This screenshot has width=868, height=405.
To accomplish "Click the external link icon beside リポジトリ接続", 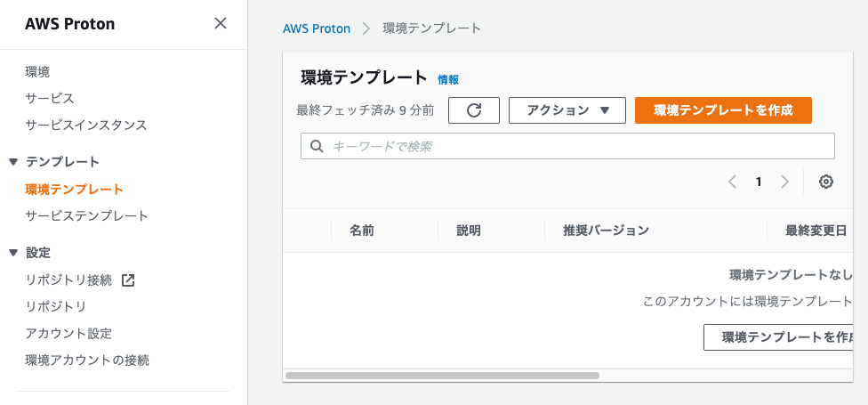I will (128, 280).
